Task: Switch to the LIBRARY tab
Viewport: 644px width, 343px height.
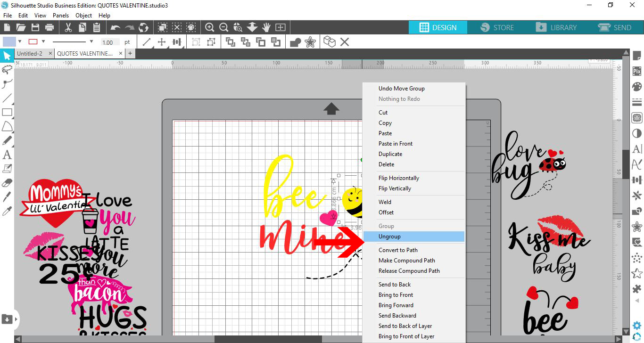Action: [557, 27]
